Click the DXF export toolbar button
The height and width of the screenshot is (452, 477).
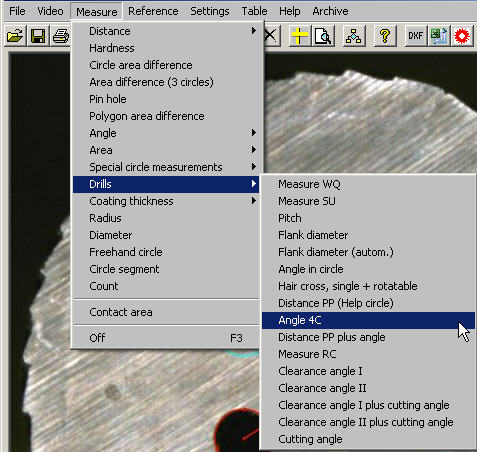click(x=415, y=36)
